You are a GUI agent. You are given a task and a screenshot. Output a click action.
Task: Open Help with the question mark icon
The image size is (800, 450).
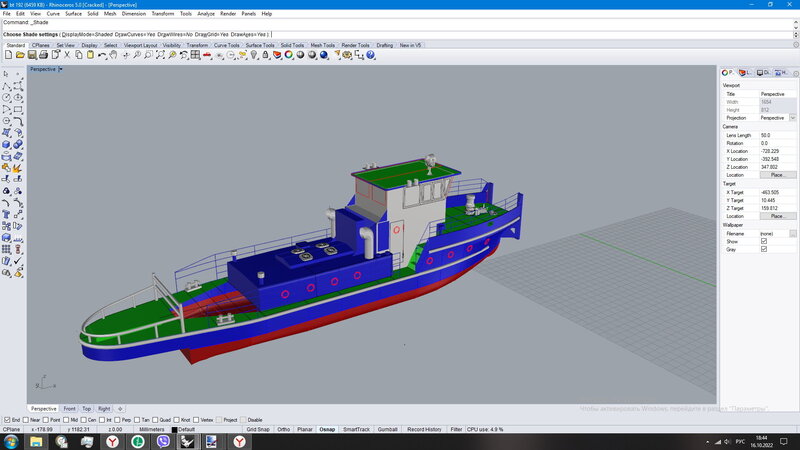(371, 55)
